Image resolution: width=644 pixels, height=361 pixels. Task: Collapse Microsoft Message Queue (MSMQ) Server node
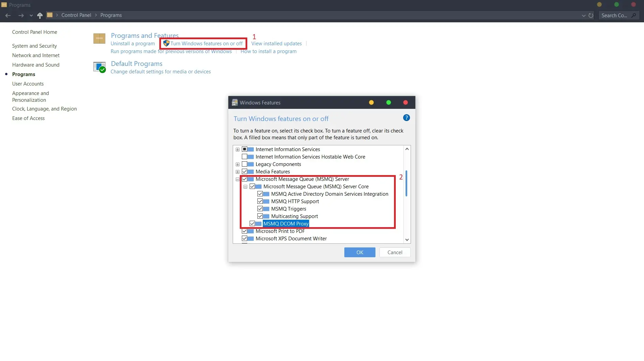coord(237,179)
